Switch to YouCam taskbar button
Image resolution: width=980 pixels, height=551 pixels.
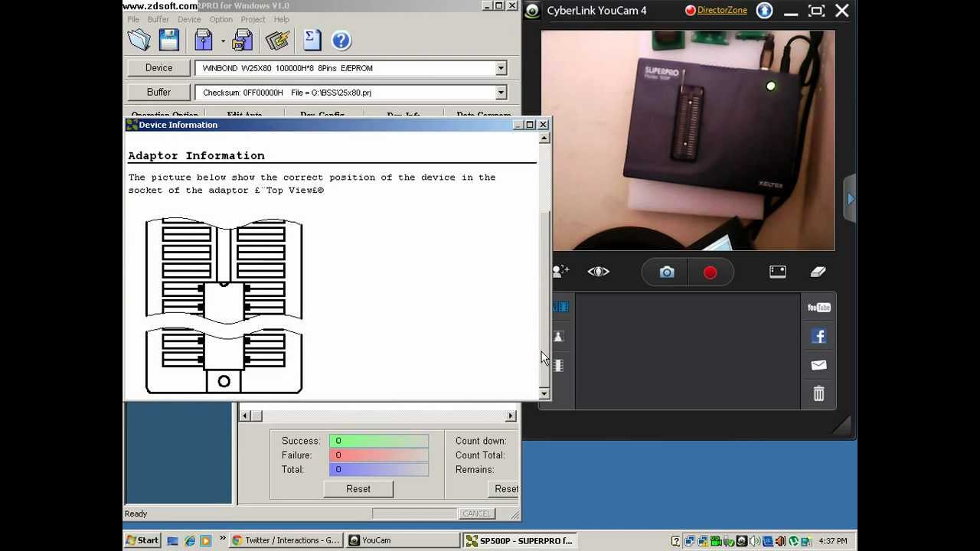(403, 540)
